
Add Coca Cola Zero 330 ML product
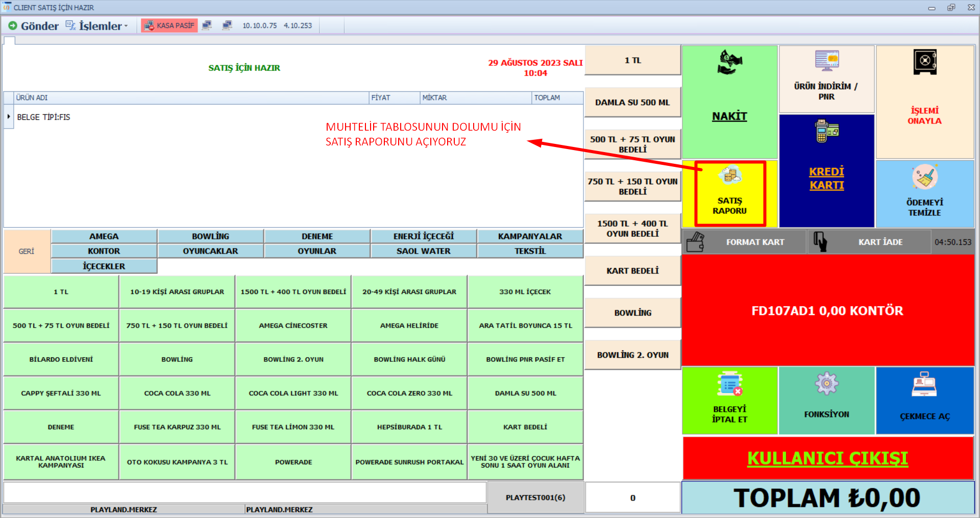(409, 393)
